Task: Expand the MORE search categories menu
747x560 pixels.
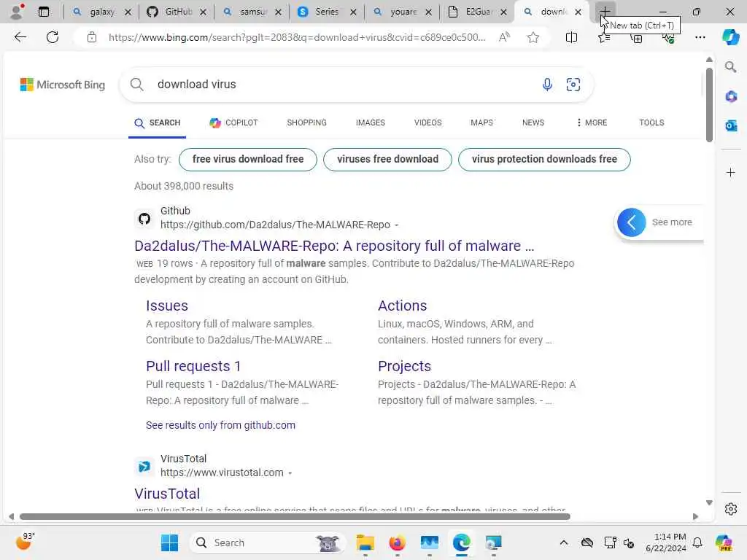Action: click(591, 122)
